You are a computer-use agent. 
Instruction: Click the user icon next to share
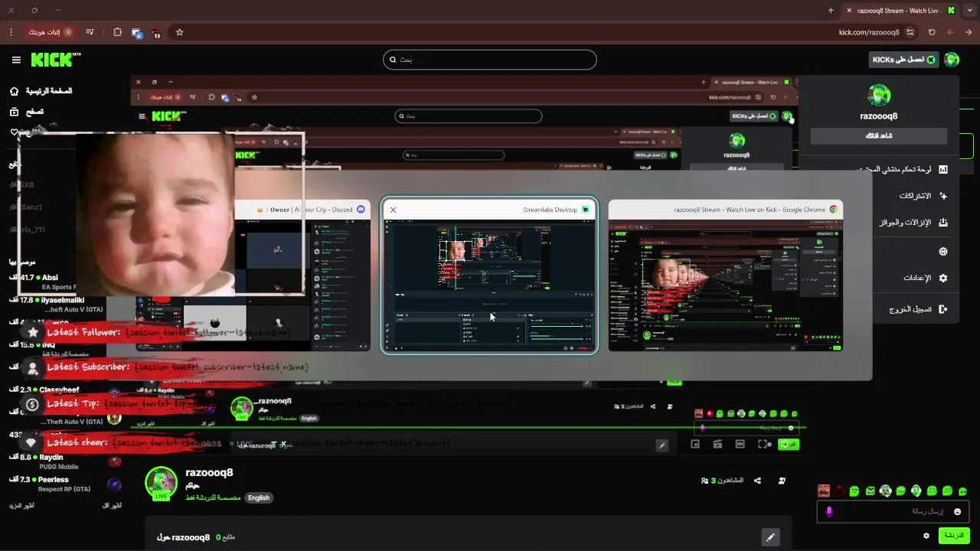(782, 481)
